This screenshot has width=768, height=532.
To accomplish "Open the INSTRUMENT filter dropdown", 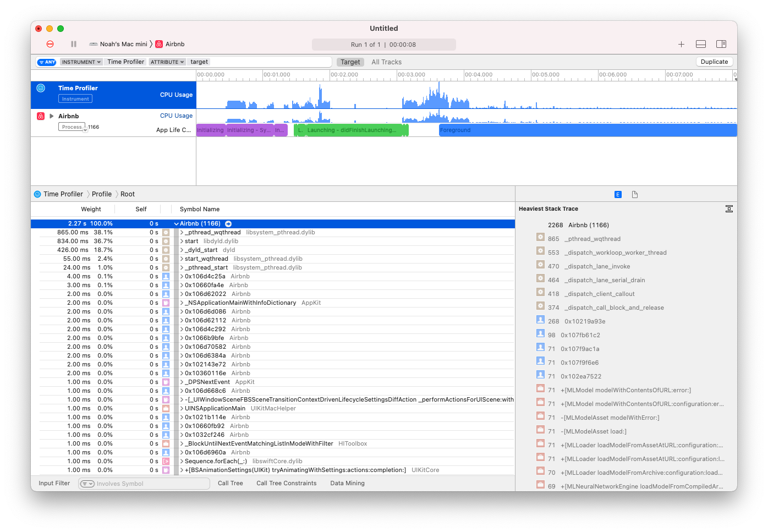I will [x=81, y=62].
